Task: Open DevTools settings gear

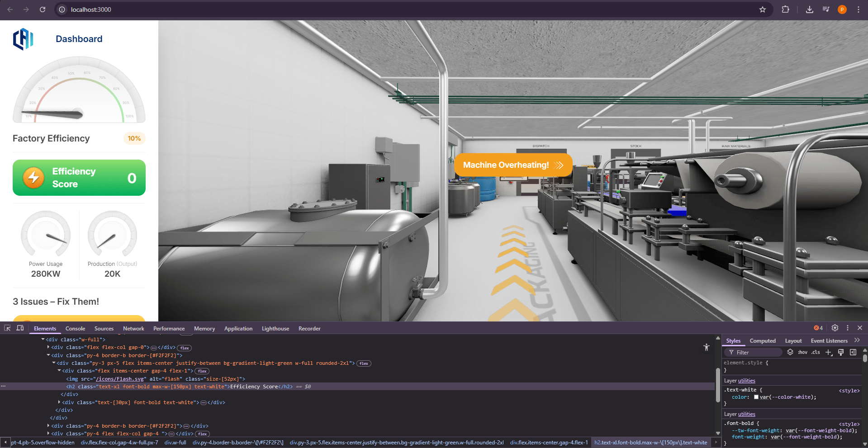Action: coord(835,328)
